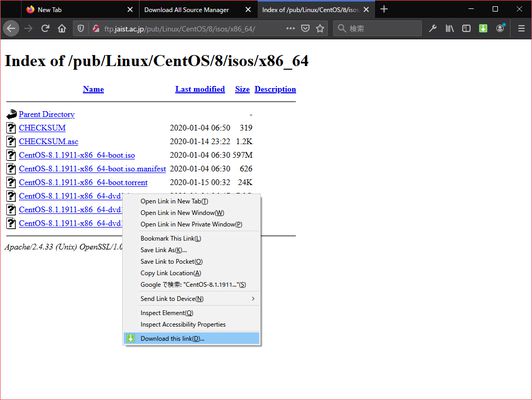Open tracking protection shield icon
The height and width of the screenshot is (400, 532).
coord(80,28)
